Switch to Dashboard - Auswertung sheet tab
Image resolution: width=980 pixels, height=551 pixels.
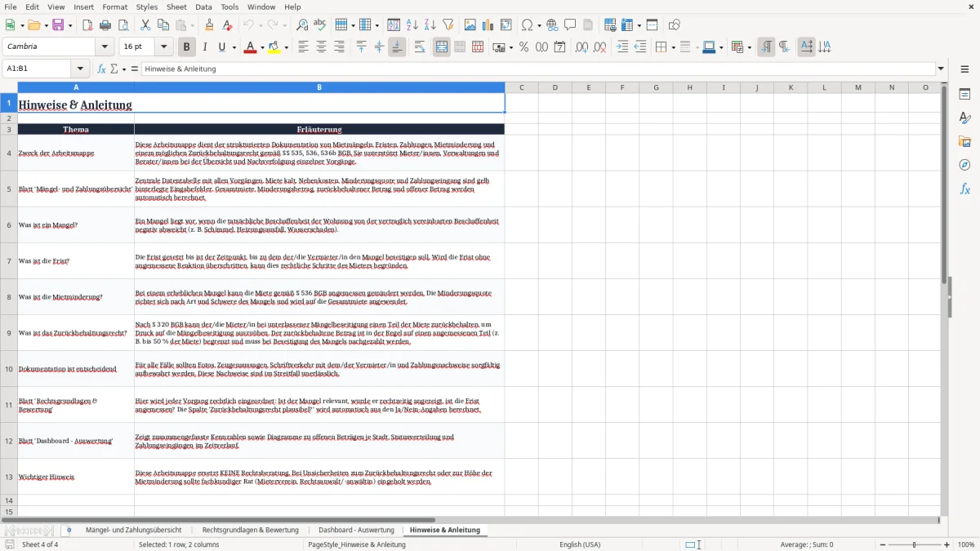coord(356,530)
